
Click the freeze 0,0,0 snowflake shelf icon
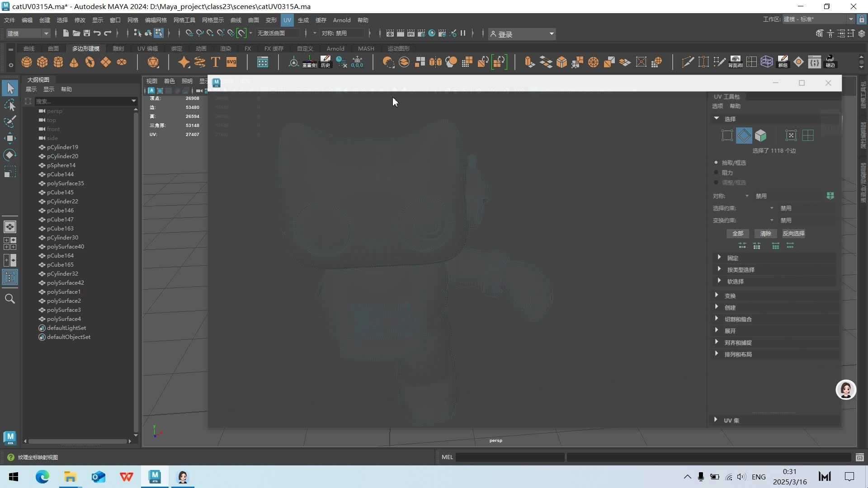click(x=357, y=62)
